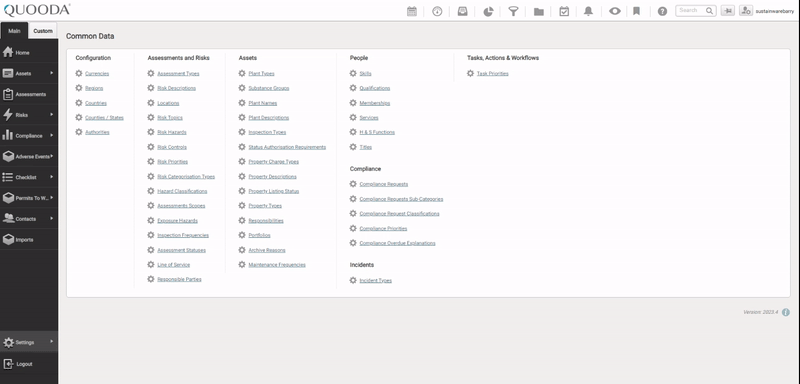This screenshot has width=800, height=384.
Task: Open the Task Priorities link
Action: point(492,73)
